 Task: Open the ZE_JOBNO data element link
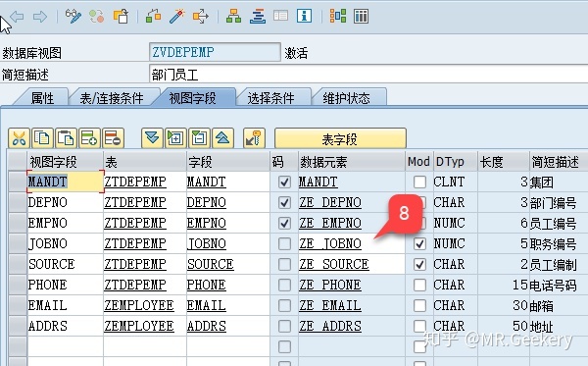tap(330, 244)
